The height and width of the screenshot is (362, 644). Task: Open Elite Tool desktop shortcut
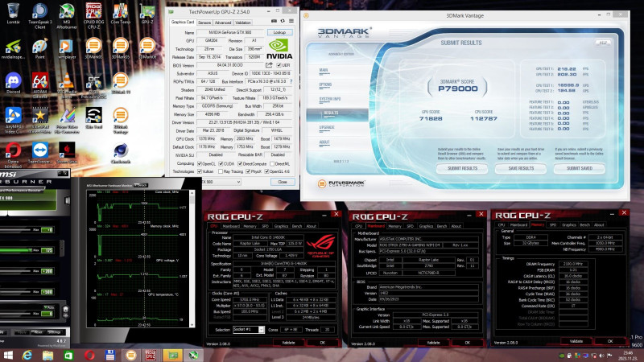coord(93,118)
